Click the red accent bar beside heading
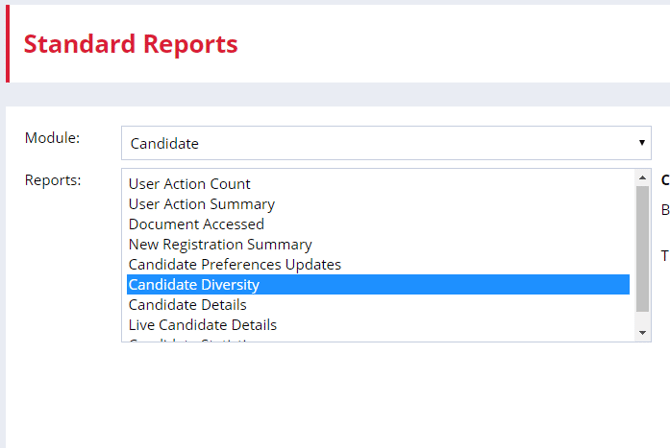The width and height of the screenshot is (670, 448). 8,43
